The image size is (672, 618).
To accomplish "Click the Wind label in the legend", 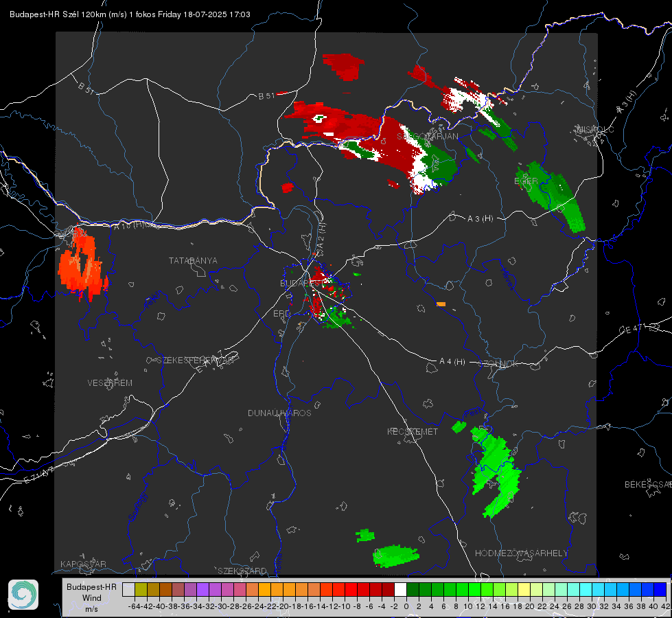I will pos(92,598).
